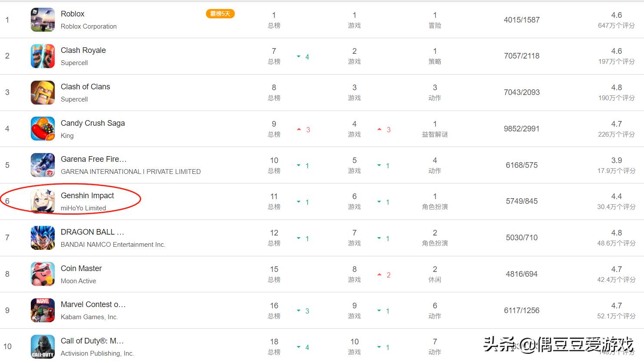Click Candy Crush category 益智解谜
The image size is (644, 363).
click(x=435, y=134)
